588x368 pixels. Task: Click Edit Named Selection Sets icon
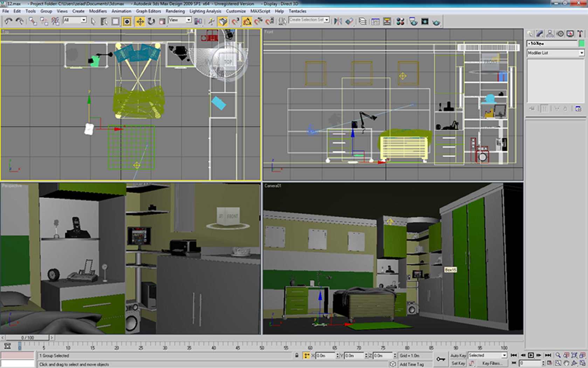282,21
